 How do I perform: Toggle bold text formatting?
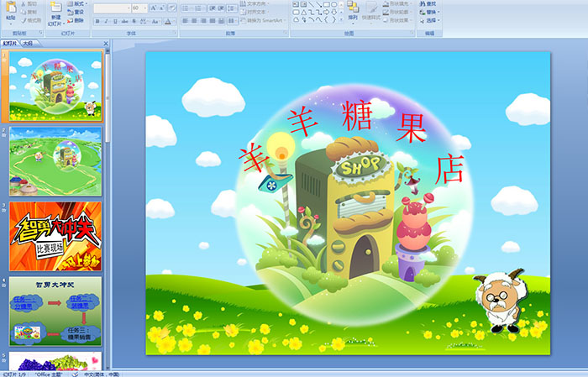point(97,21)
